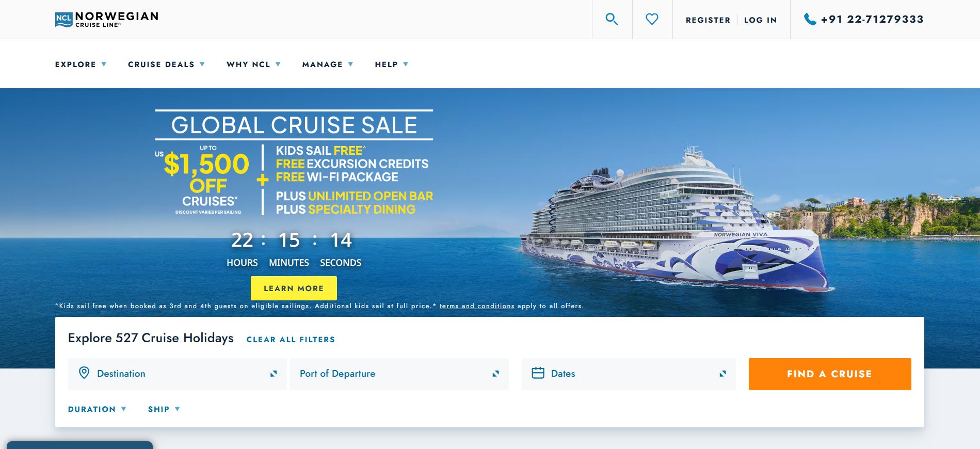Click the terms and conditions link

476,306
